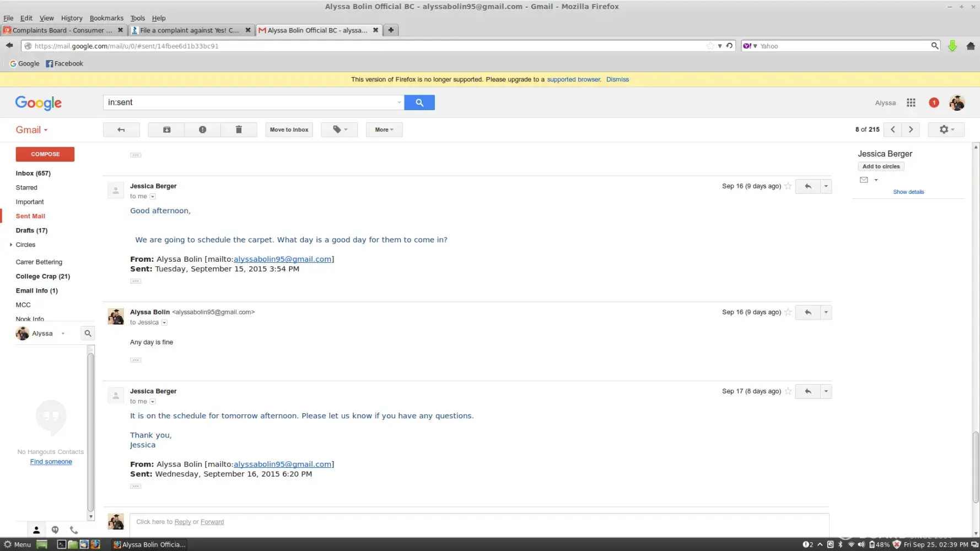The image size is (980, 551).
Task: Expand the Circles label
Action: (x=11, y=245)
